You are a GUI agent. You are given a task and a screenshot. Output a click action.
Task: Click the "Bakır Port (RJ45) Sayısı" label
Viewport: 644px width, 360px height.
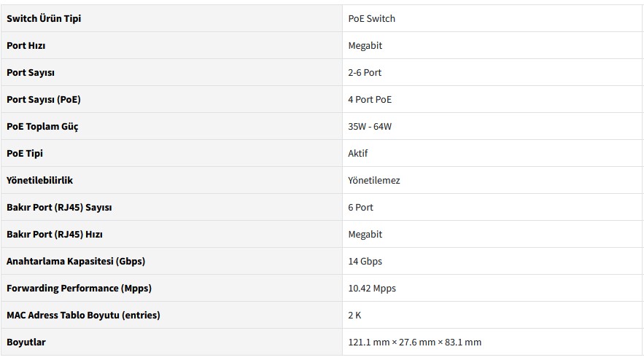click(x=59, y=207)
